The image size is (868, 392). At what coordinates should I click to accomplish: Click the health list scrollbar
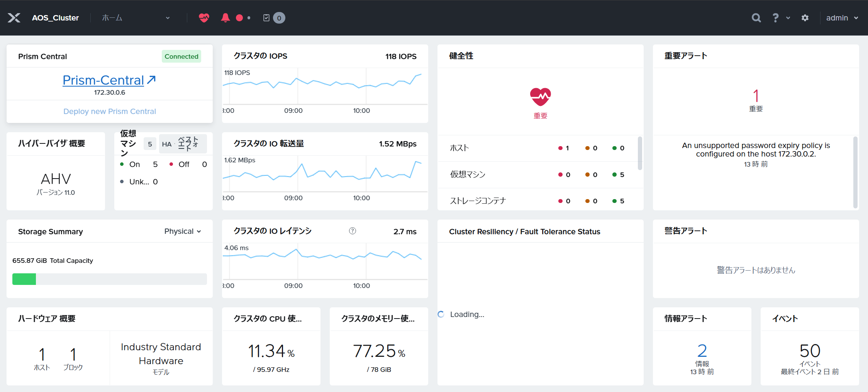(x=640, y=153)
